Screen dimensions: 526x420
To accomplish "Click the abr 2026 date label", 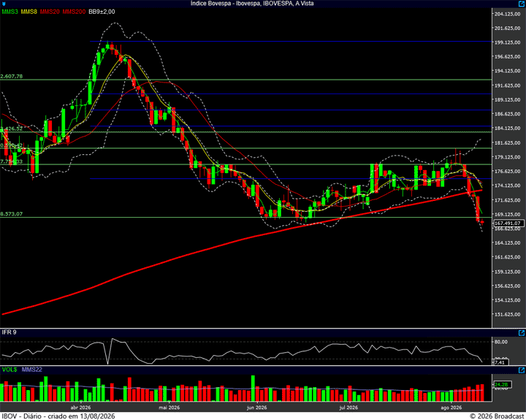I will [x=80, y=408].
